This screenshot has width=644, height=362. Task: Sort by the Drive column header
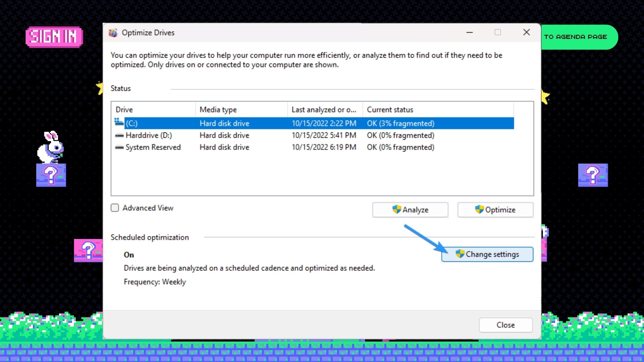point(153,110)
